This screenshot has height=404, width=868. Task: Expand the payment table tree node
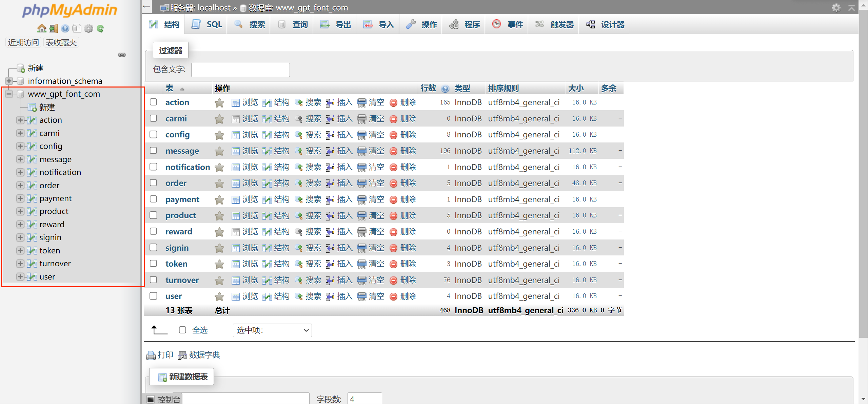(x=20, y=198)
